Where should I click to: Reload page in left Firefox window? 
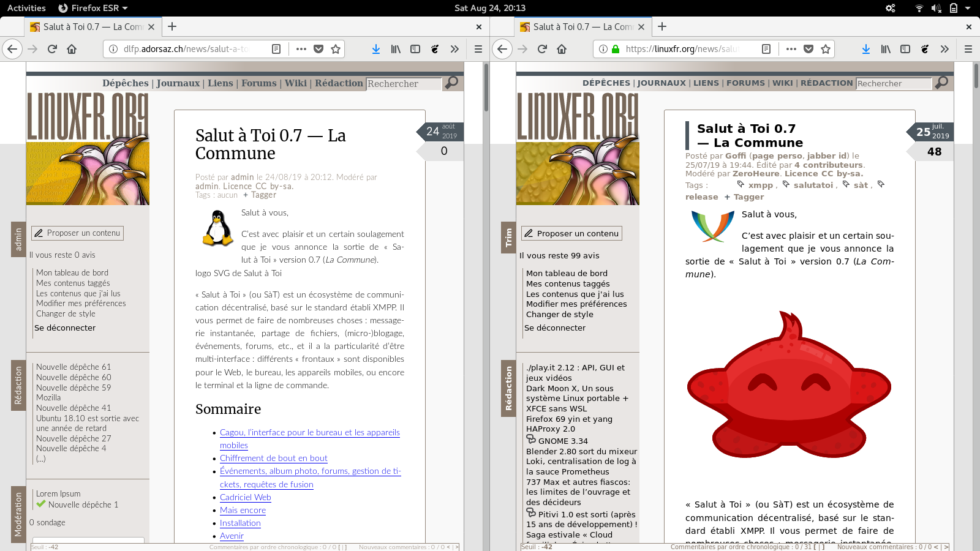(x=52, y=49)
